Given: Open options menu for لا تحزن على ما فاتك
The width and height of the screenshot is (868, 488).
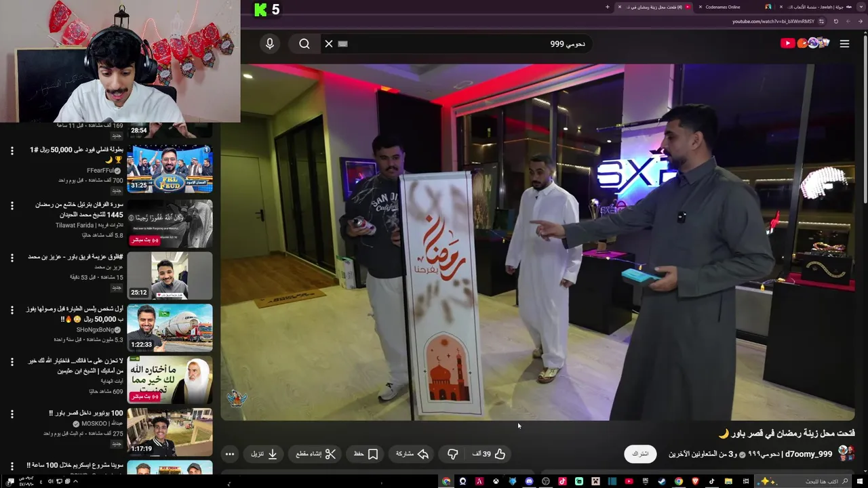Looking at the screenshot, I should [12, 362].
